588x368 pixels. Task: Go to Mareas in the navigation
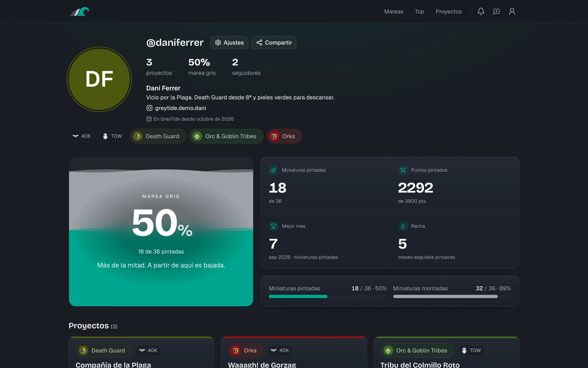394,11
